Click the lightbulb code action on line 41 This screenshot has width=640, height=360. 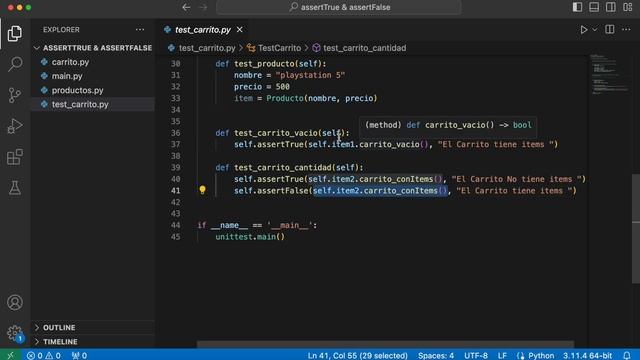click(202, 190)
